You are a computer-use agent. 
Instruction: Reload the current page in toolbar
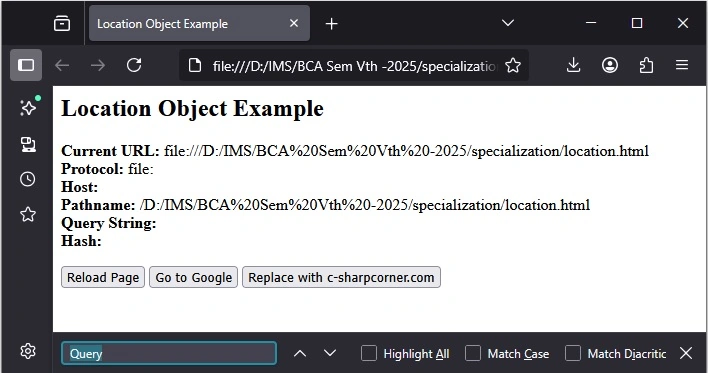coord(134,65)
